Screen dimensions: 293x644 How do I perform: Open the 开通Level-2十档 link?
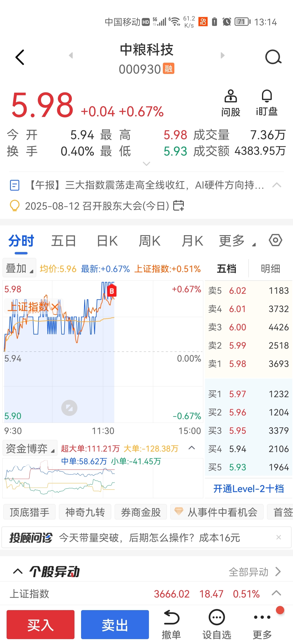(249, 489)
